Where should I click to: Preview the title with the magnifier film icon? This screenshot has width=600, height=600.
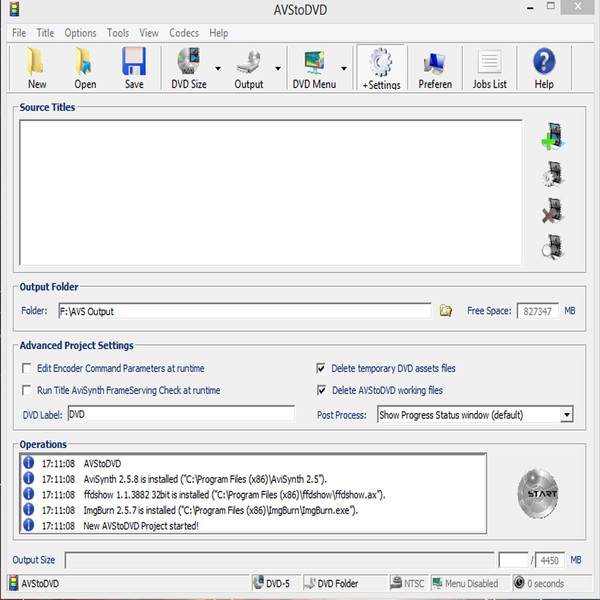point(553,247)
